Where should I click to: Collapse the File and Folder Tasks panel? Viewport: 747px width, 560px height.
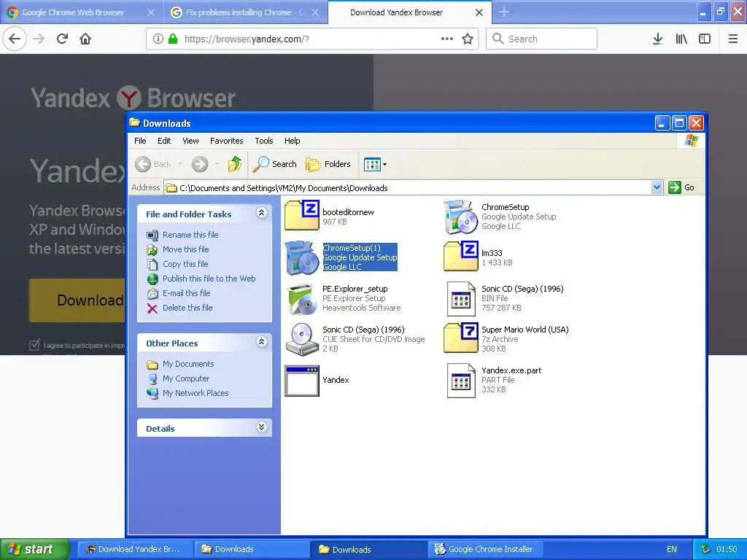[262, 213]
